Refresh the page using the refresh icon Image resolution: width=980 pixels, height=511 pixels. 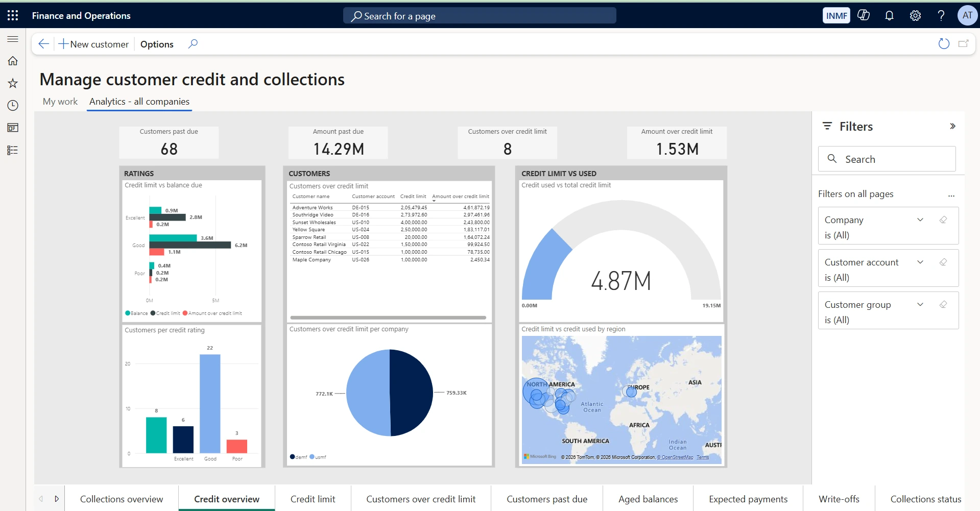pos(944,44)
